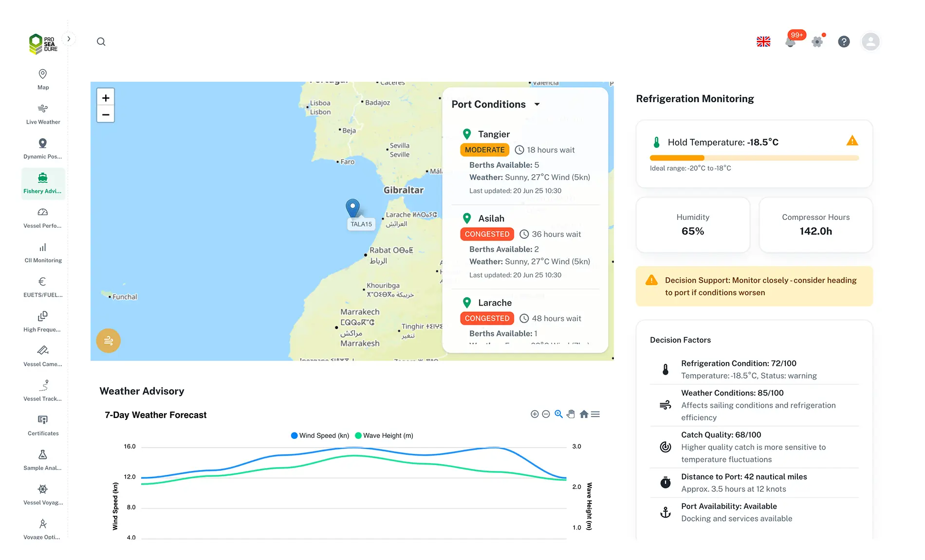925x560 pixels.
Task: Open CII Monitoring sidebar item
Action: (x=43, y=253)
